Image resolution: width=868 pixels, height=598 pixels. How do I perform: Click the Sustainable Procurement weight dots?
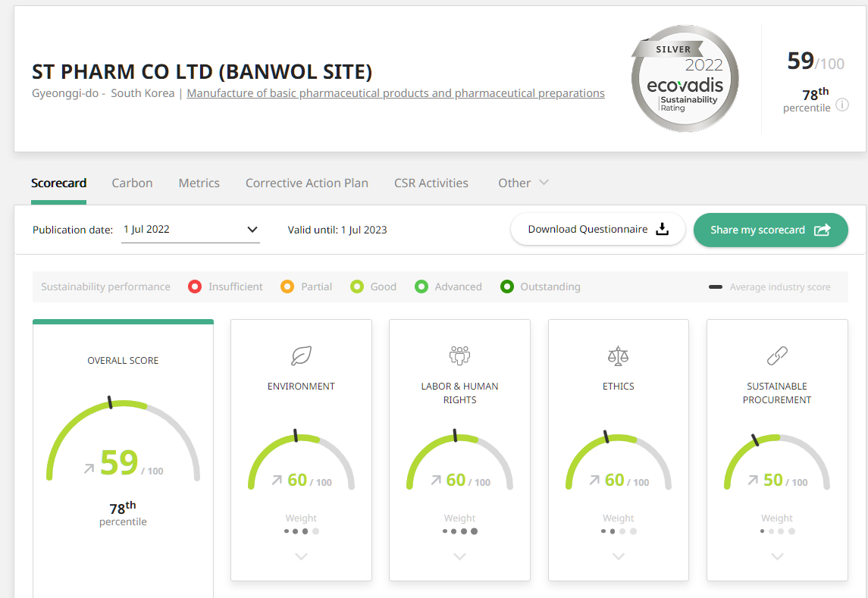click(x=777, y=531)
